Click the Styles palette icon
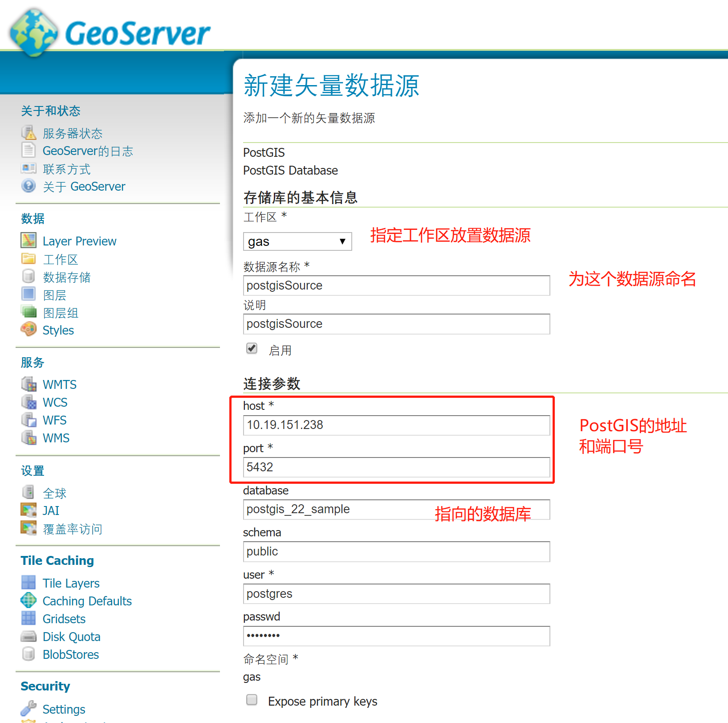Screen dimensions: 728x723 (28, 329)
